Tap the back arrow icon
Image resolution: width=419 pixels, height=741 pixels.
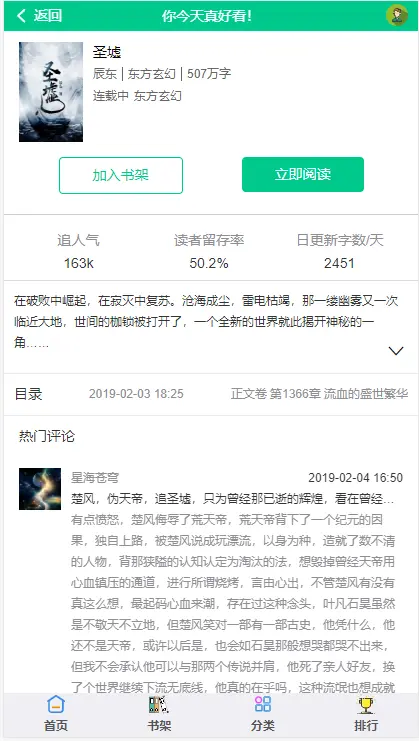point(21,16)
